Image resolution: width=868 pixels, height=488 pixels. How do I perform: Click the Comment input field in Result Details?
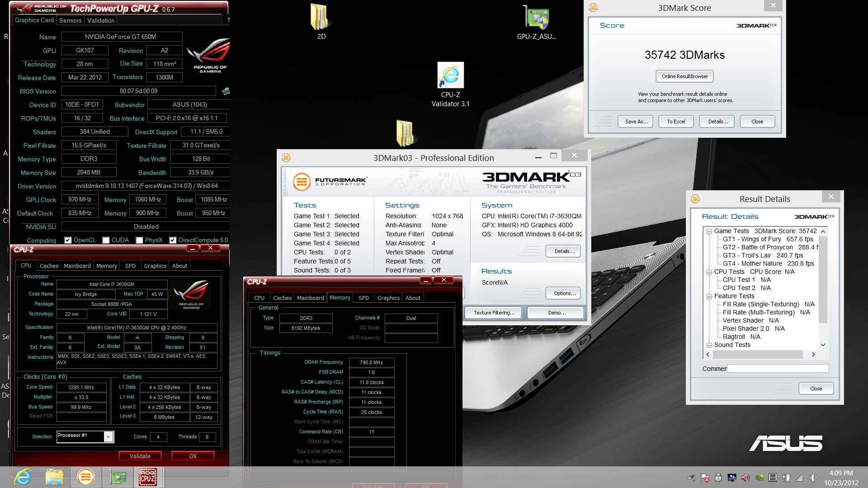tap(778, 369)
